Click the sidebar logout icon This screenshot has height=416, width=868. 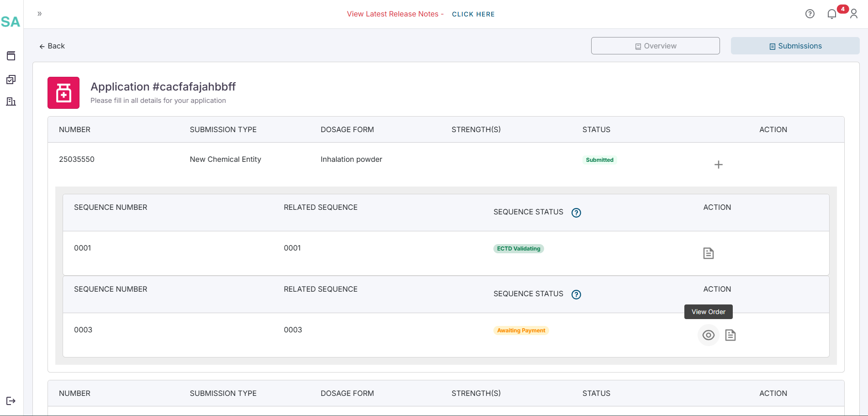tap(11, 401)
